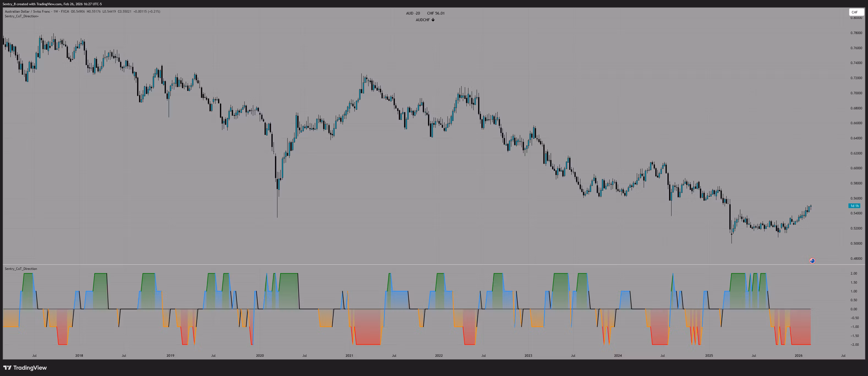This screenshot has width=868, height=376.
Task: Click the 2026 label on the time axis
Action: coord(798,355)
